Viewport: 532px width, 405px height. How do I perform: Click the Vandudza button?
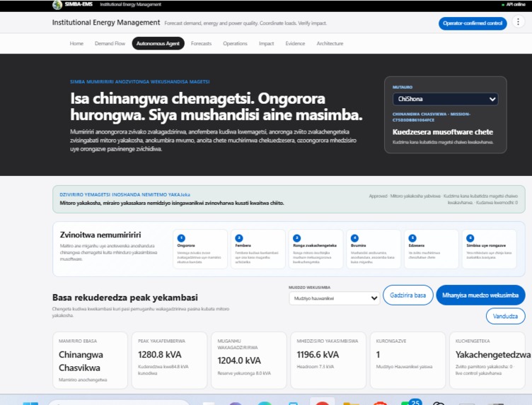point(505,316)
